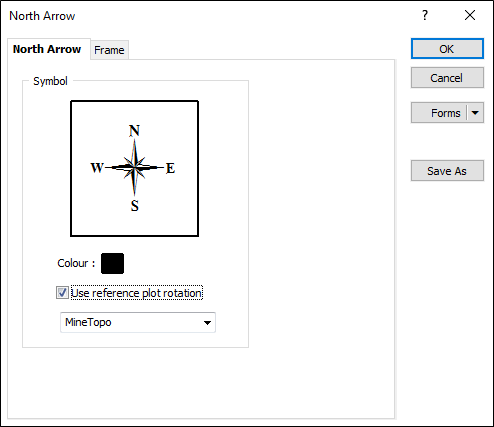
Task: Click the S letter on compass symbol
Action: 135,206
